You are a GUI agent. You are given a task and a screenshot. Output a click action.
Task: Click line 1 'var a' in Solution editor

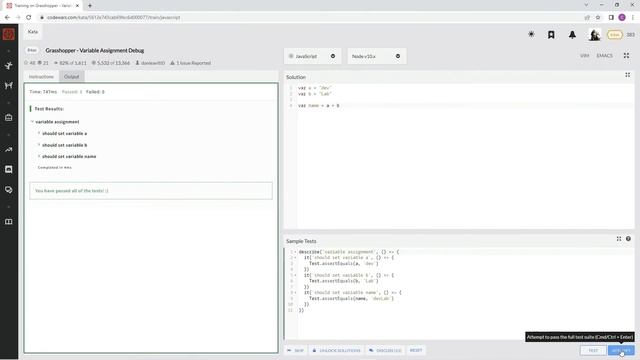314,88
